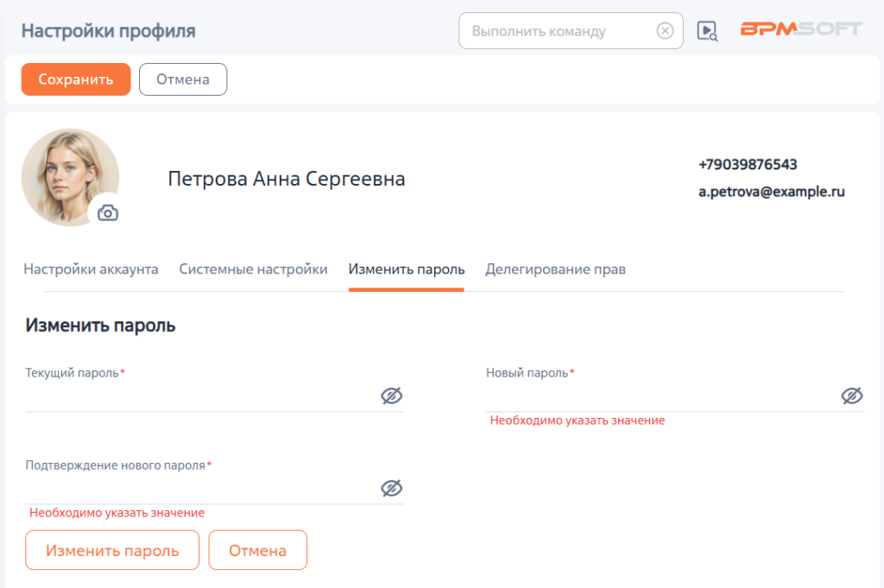Open the Настройки аккаунта tab
The height and width of the screenshot is (588, 884).
tap(91, 269)
